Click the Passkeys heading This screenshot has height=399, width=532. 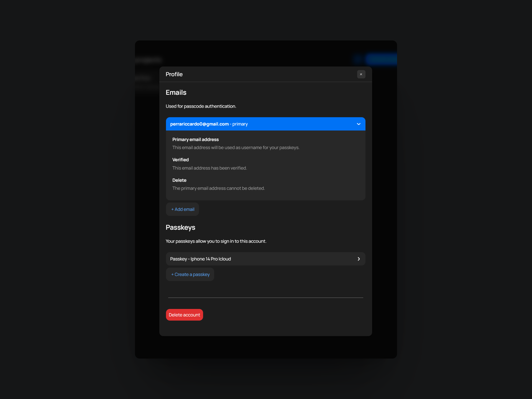tap(180, 227)
